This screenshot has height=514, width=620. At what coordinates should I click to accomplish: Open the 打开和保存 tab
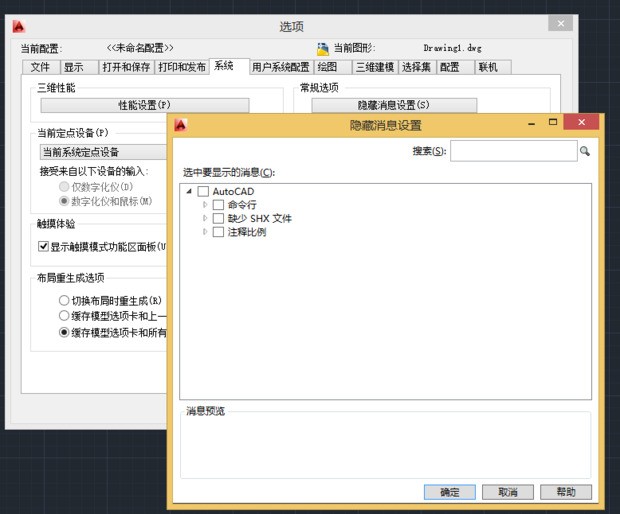[x=126, y=67]
